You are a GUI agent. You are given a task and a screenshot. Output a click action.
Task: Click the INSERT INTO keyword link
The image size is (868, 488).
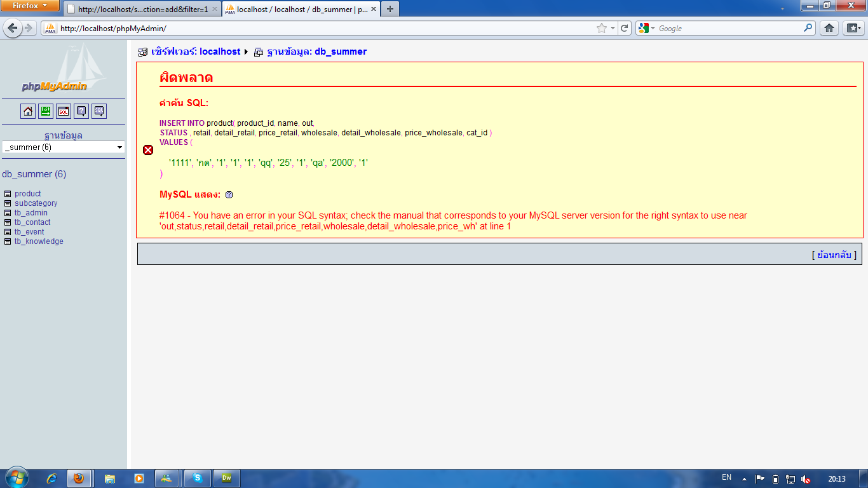[x=182, y=123]
